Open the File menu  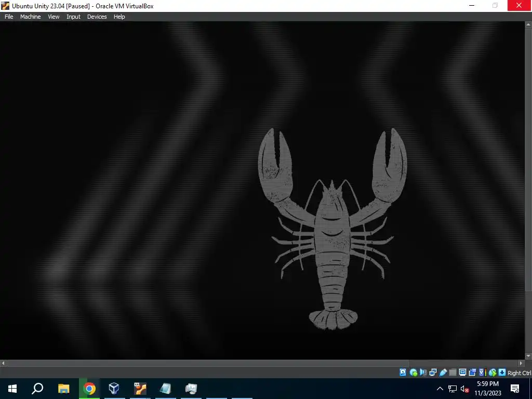tap(9, 17)
